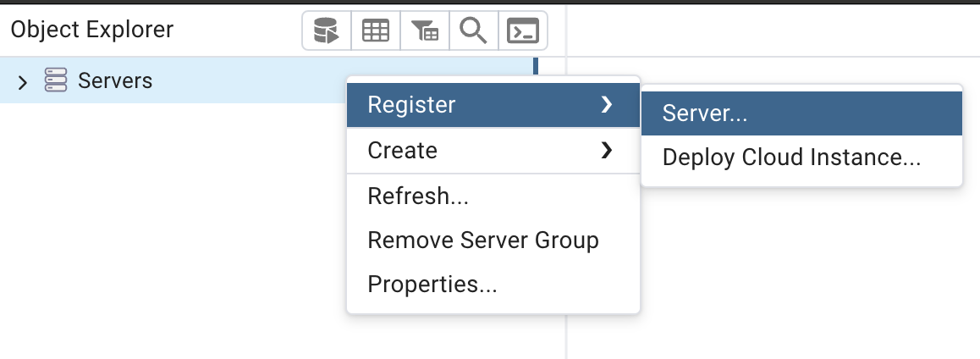Choose Create from the context menu
980x359 pixels.
point(403,151)
